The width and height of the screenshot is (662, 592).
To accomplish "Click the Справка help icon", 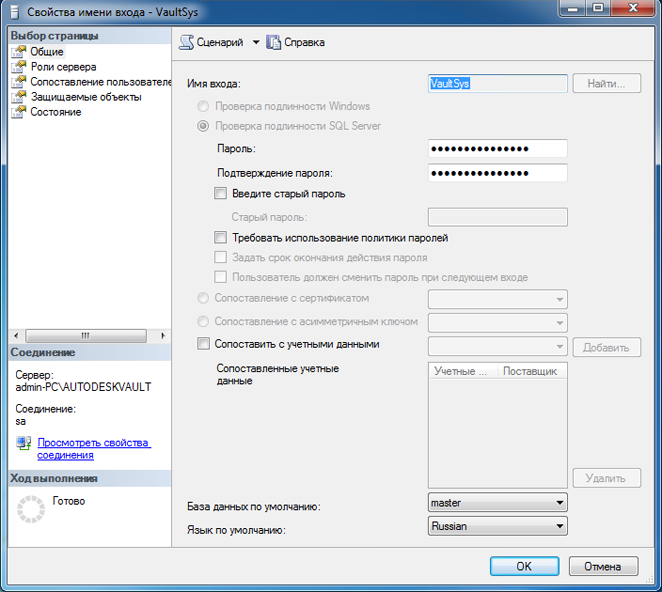I will point(274,42).
